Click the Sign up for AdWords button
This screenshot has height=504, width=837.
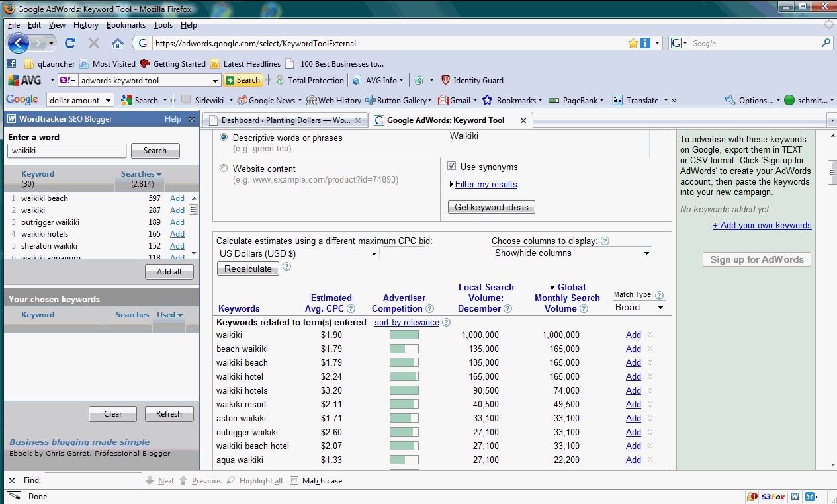(757, 259)
